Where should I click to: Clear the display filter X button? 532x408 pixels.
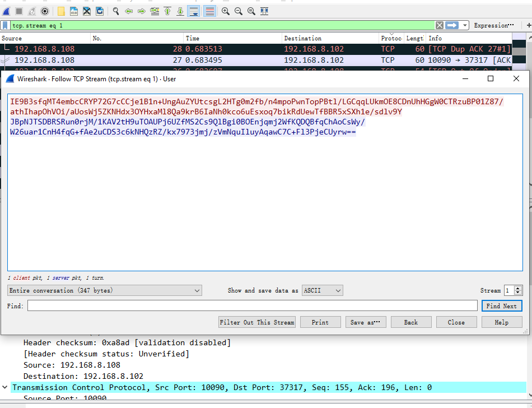pyautogui.click(x=440, y=25)
